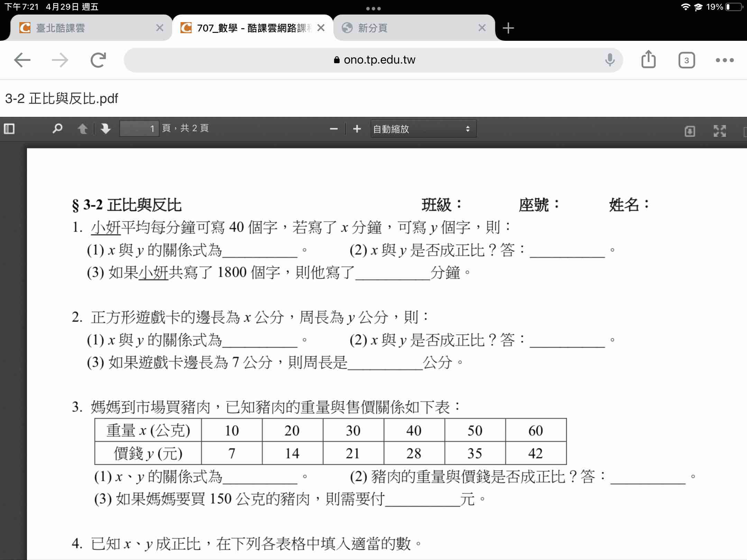Image resolution: width=747 pixels, height=560 pixels.
Task: Tap the microphone voice search icon
Action: click(610, 60)
